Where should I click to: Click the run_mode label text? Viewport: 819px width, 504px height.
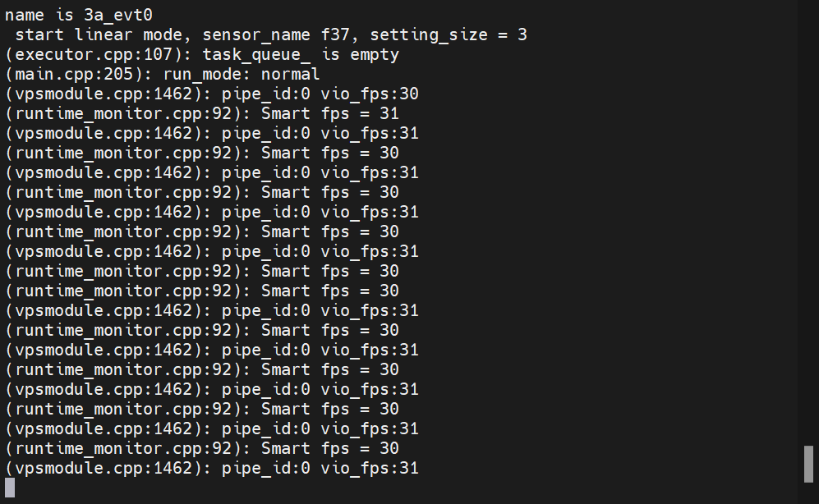201,74
